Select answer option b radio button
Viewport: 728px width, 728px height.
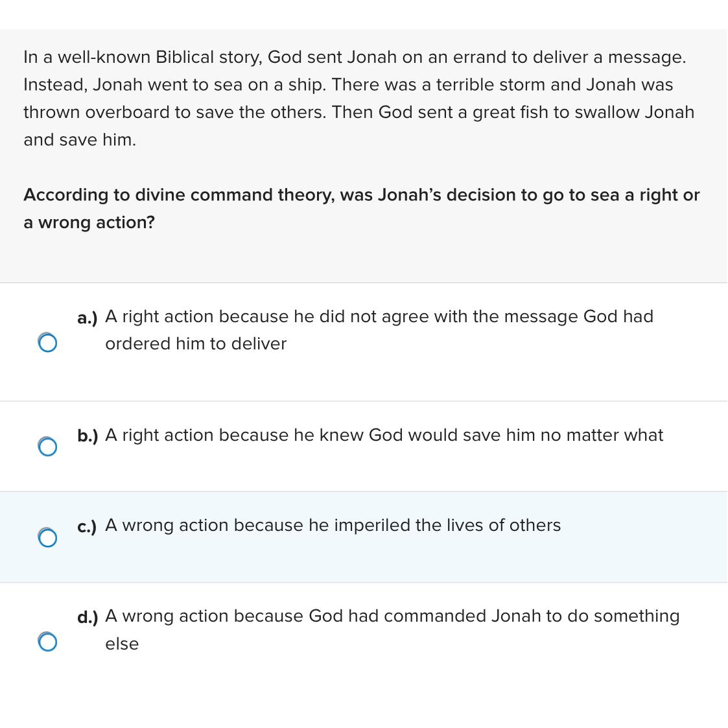pyautogui.click(x=48, y=446)
